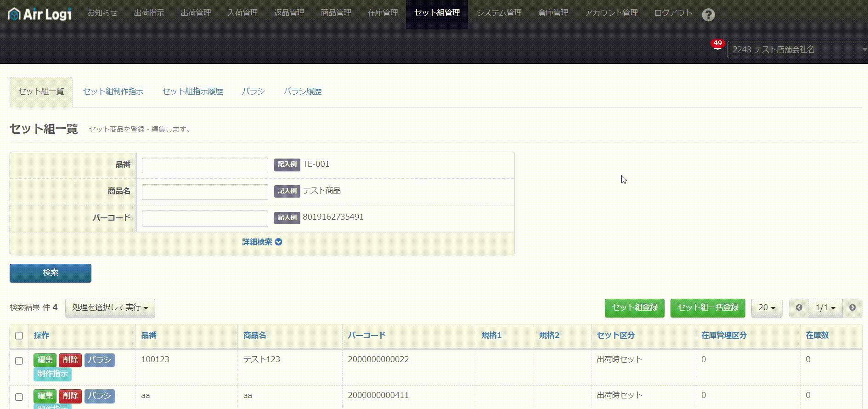
Task: Click the Air Logi logo
Action: pyautogui.click(x=40, y=14)
